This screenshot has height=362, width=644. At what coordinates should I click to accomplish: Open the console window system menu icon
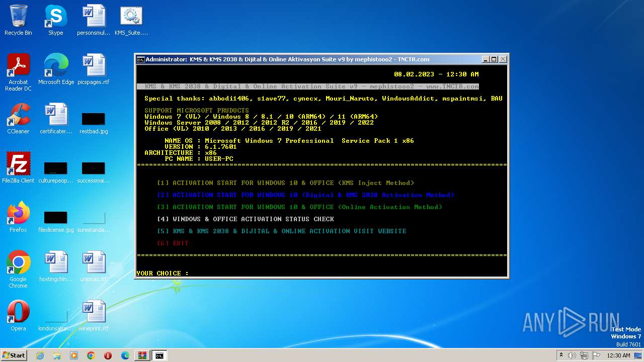click(x=141, y=59)
